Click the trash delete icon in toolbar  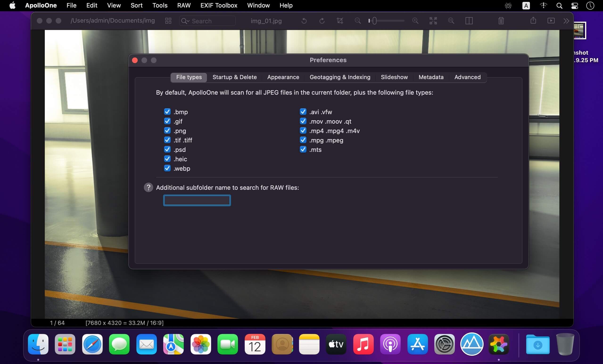tap(501, 21)
